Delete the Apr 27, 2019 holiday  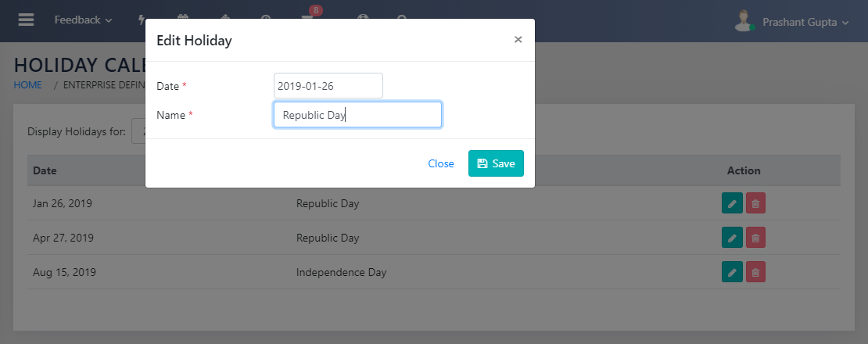point(755,238)
